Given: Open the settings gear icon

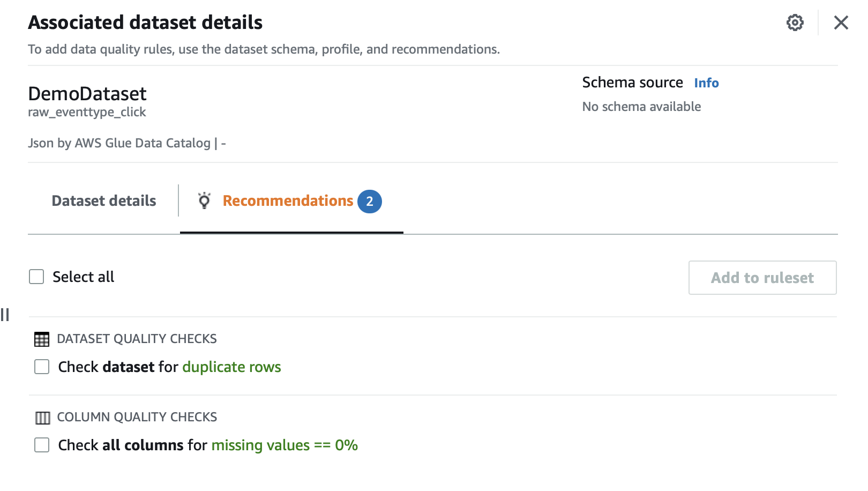Looking at the screenshot, I should pos(795,23).
